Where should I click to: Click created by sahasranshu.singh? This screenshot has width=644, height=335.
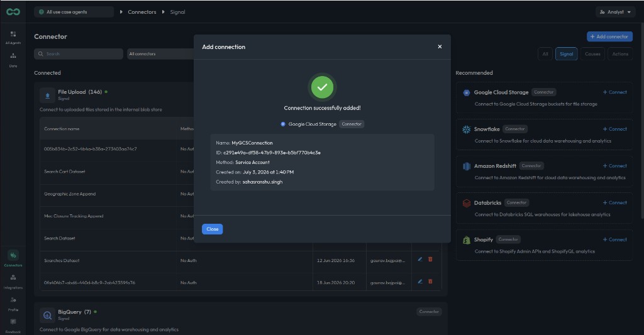coord(262,182)
